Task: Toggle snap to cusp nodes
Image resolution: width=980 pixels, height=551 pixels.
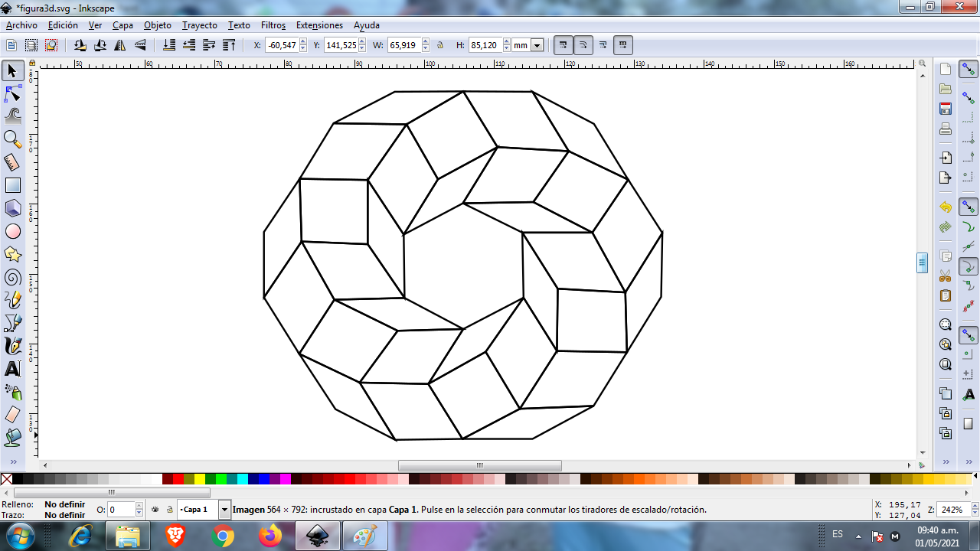Action: 969,266
